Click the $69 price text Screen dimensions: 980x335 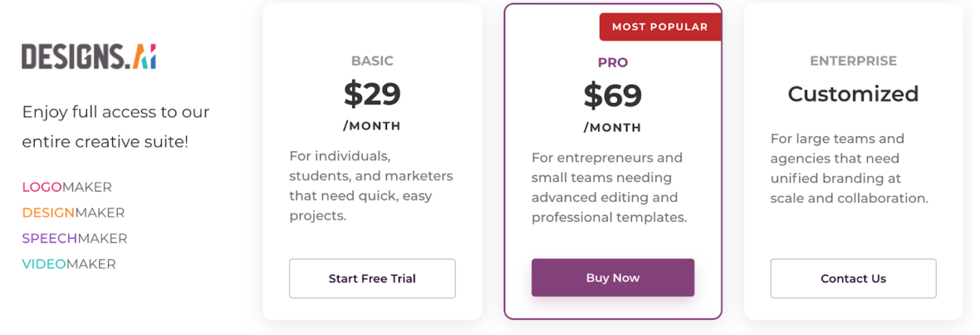click(612, 95)
